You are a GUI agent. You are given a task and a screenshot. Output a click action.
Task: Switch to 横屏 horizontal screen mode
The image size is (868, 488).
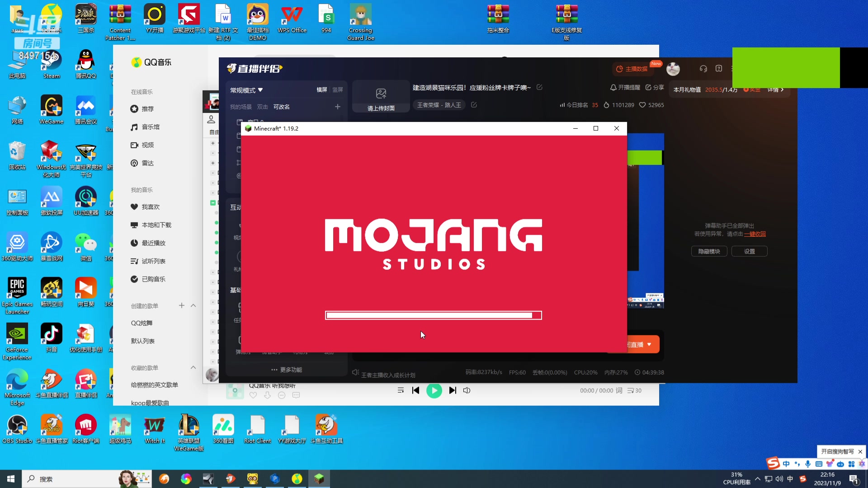pos(322,90)
